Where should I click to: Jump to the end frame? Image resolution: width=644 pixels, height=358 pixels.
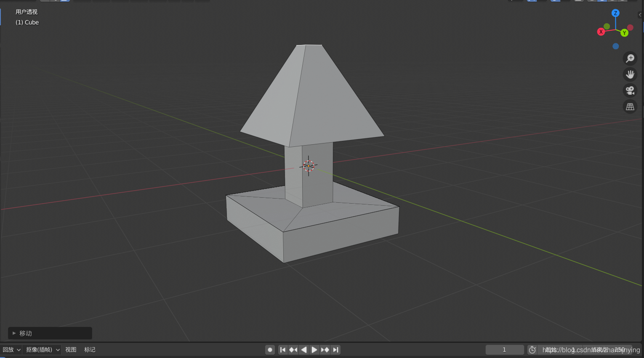[x=335, y=350]
